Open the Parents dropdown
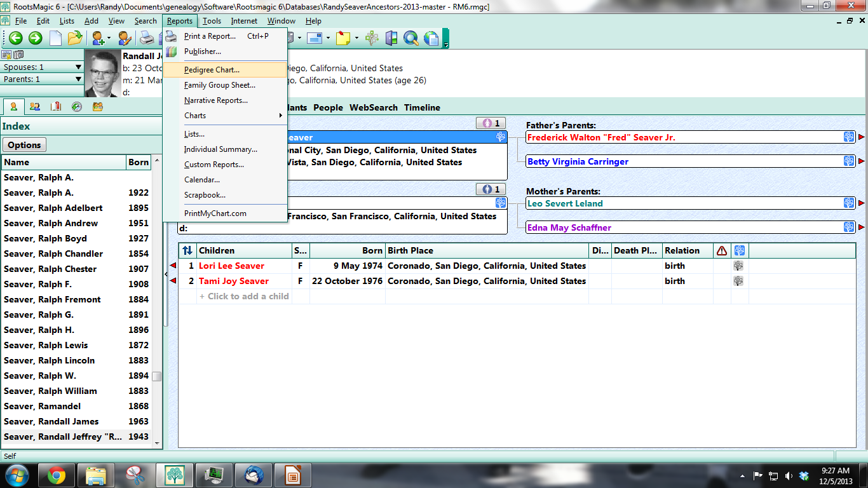868x488 pixels. pyautogui.click(x=78, y=78)
